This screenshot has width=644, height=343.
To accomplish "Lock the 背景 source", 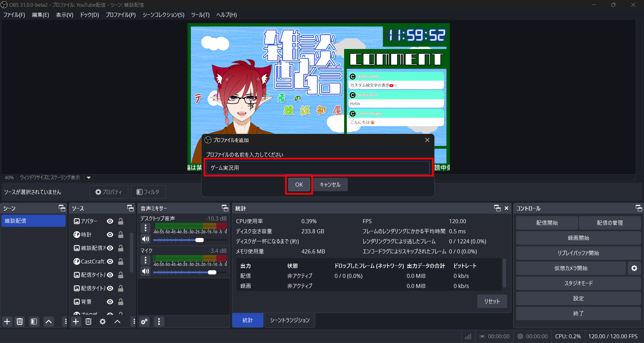I will (121, 302).
